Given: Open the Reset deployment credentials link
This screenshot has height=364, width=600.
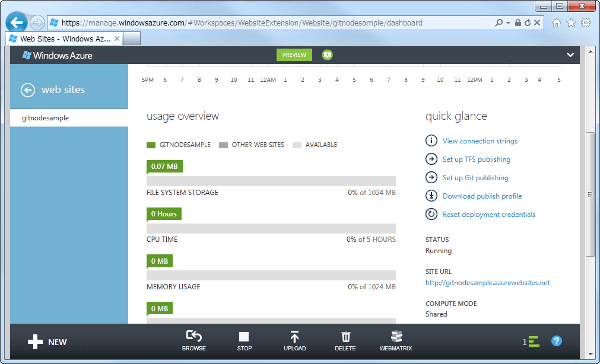Looking at the screenshot, I should click(x=489, y=215).
